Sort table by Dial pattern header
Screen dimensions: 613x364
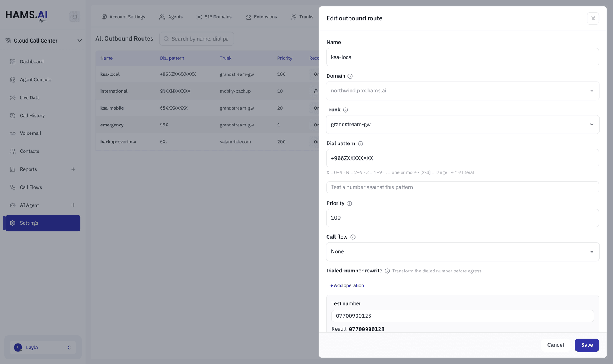point(172,58)
